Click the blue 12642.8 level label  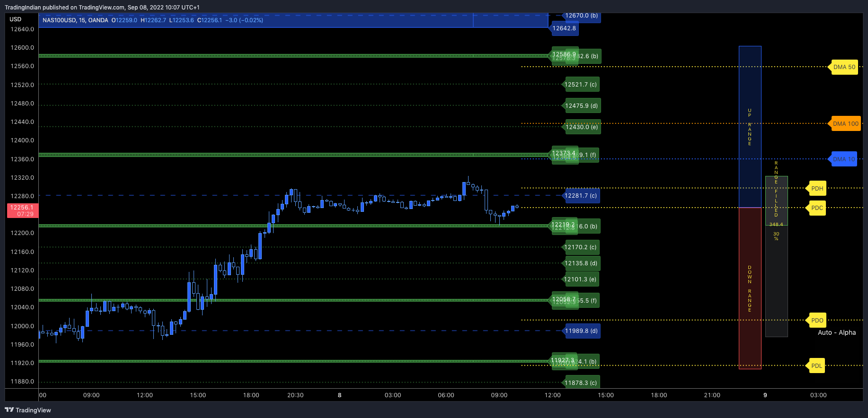564,28
